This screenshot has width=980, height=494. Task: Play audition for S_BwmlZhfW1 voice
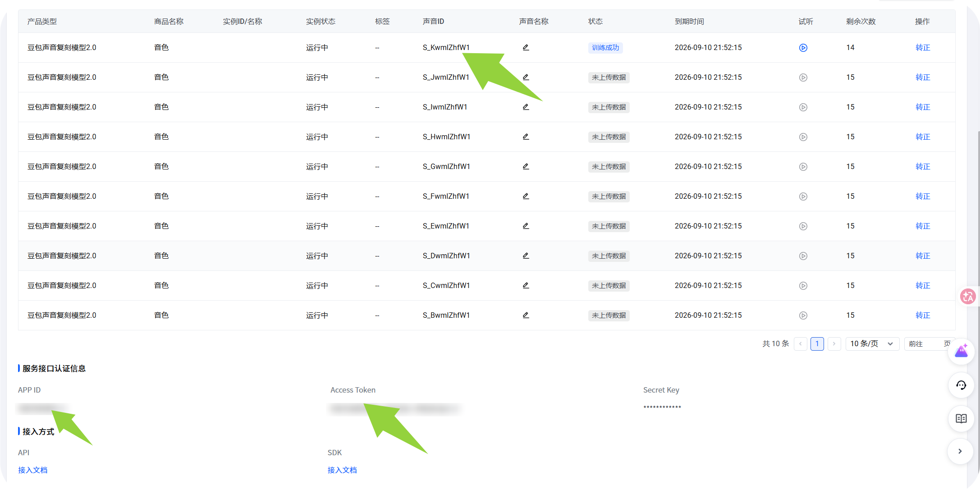(803, 316)
